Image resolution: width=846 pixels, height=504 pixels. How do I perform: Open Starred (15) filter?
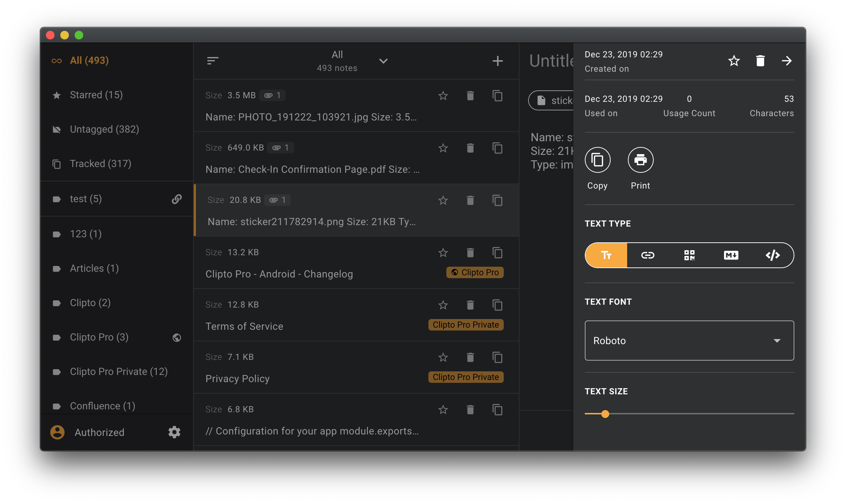coord(96,95)
